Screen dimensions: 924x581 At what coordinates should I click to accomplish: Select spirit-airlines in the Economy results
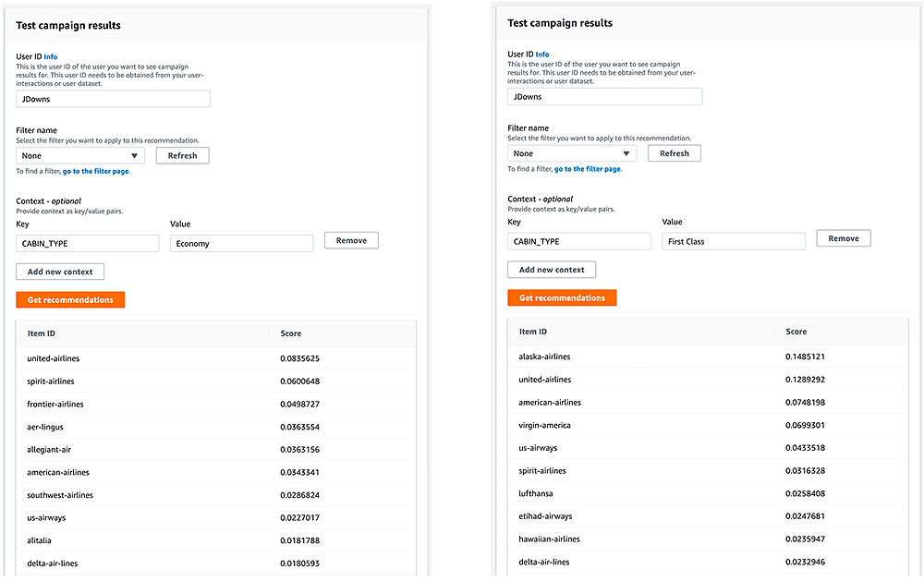(51, 381)
